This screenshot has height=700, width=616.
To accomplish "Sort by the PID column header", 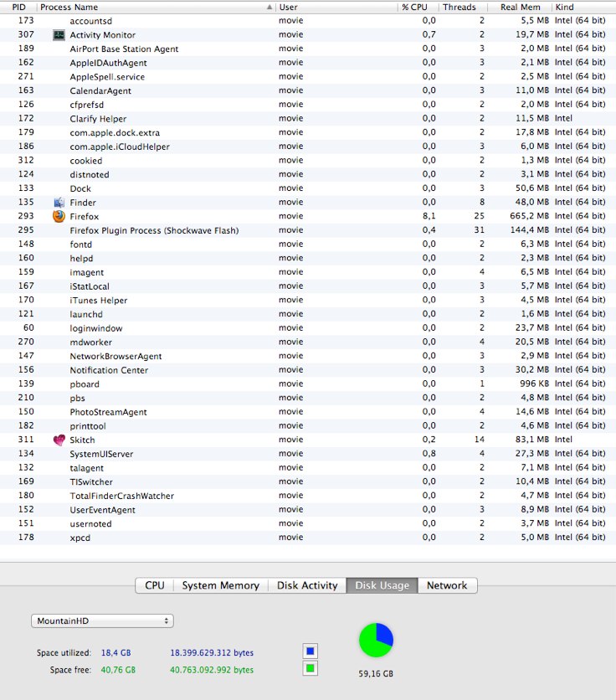I will click(x=18, y=8).
